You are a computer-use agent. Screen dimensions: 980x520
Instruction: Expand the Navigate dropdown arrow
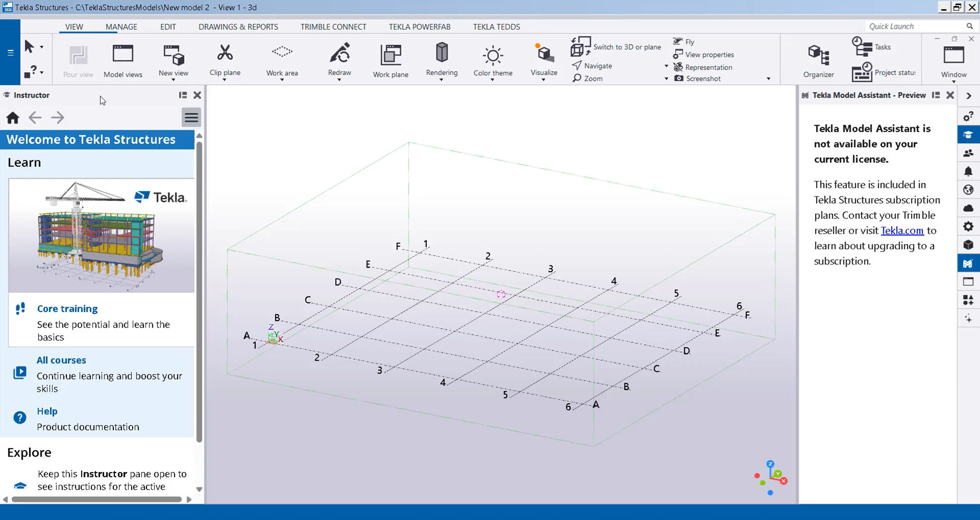[x=666, y=66]
